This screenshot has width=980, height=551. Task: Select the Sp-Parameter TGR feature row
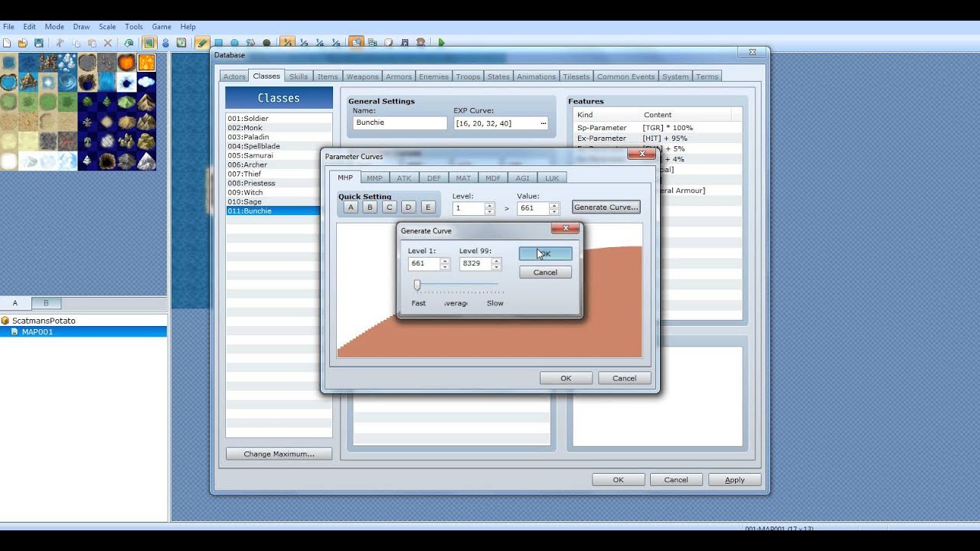(657, 128)
